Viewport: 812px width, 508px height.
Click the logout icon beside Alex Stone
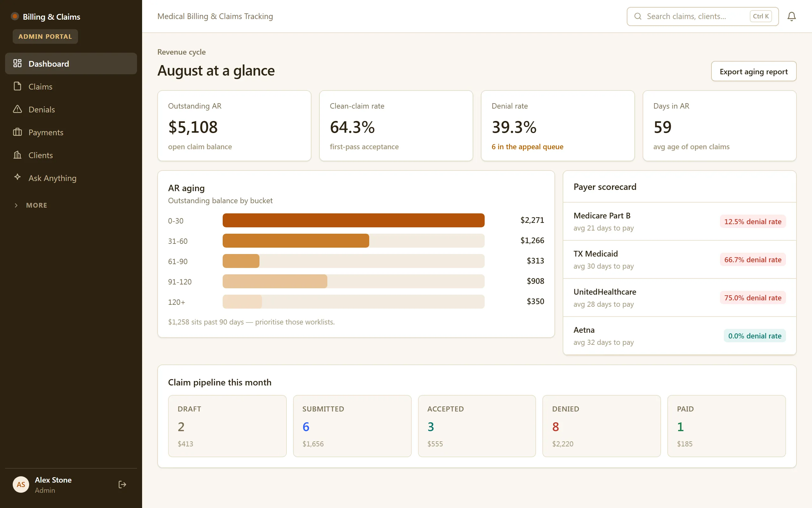[122, 484]
